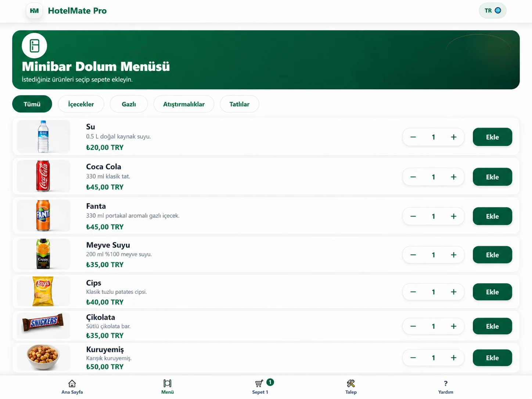Click the Lay's Cips thumbnail
This screenshot has width=532, height=399.
point(43,291)
